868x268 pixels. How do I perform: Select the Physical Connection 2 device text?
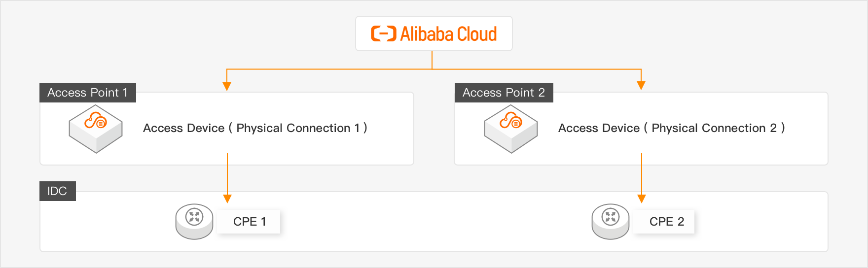[x=671, y=128]
